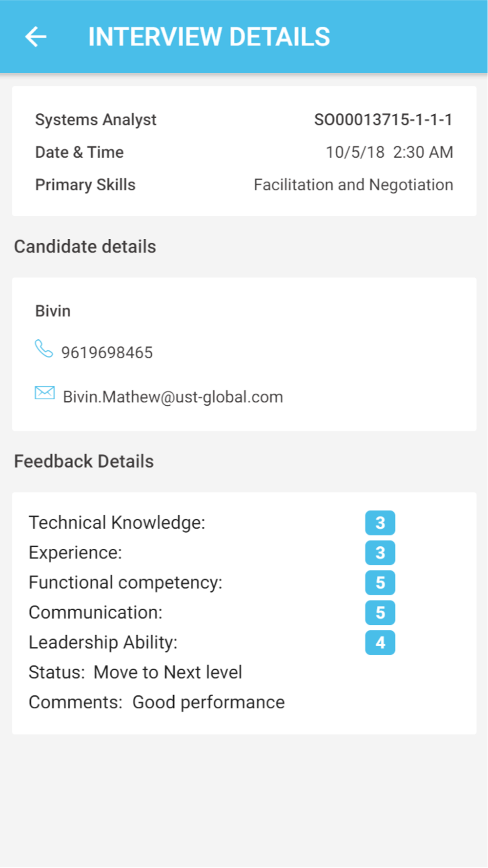Image resolution: width=488 pixels, height=868 pixels.
Task: Select Facilitation and Negotiation skill text
Action: (353, 185)
